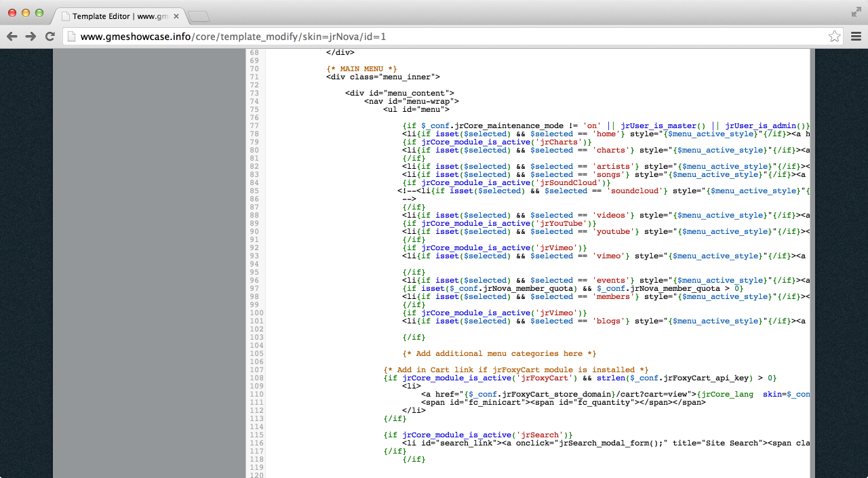Click the page info icon in address bar
This screenshot has height=478, width=868.
71,37
